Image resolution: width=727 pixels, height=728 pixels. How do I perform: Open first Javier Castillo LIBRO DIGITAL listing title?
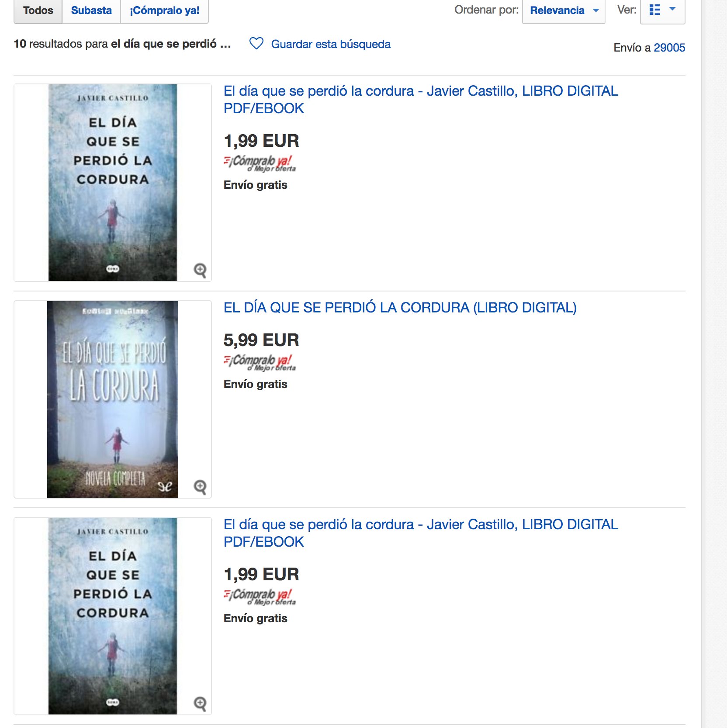pyautogui.click(x=421, y=100)
